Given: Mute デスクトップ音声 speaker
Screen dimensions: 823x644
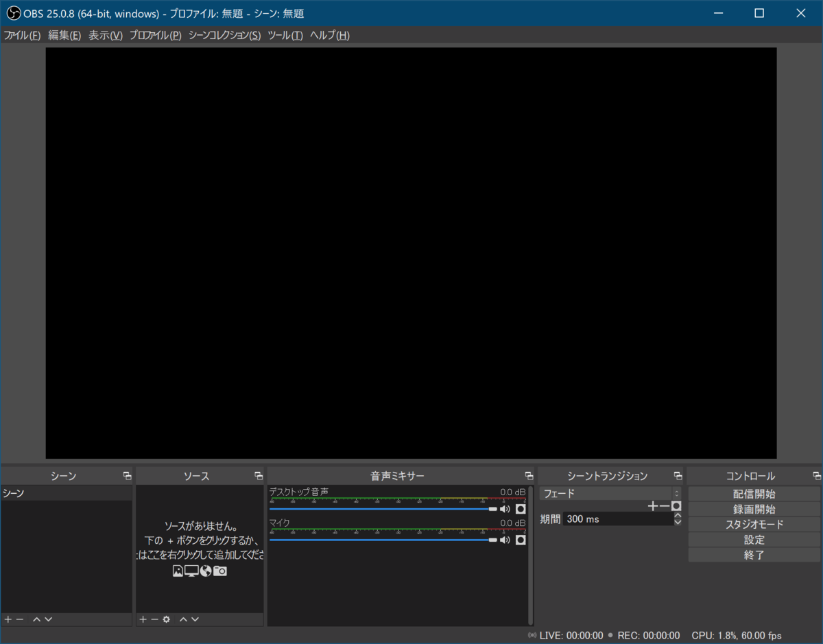Looking at the screenshot, I should coord(505,509).
